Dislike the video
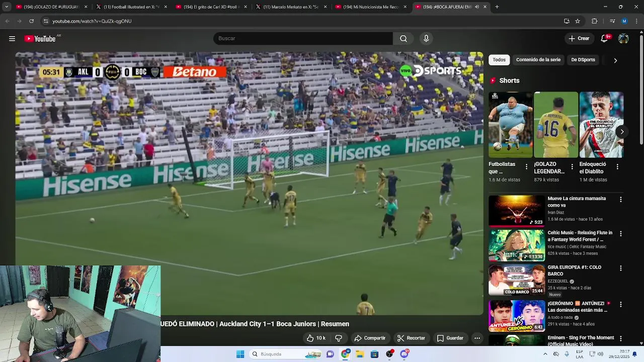The height and width of the screenshot is (362, 644). [x=339, y=338]
